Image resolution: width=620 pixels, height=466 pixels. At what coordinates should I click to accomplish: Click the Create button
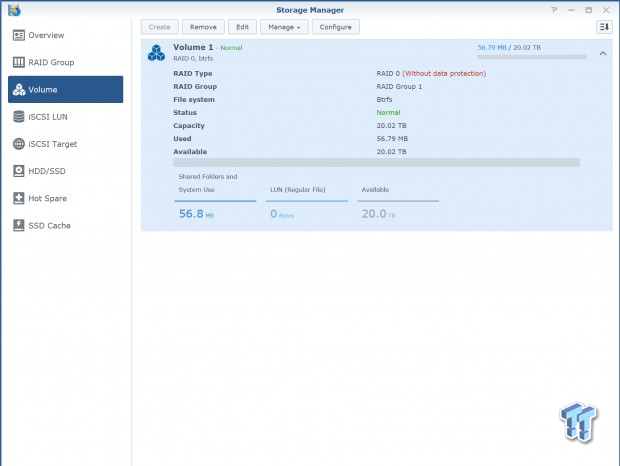pyautogui.click(x=160, y=27)
